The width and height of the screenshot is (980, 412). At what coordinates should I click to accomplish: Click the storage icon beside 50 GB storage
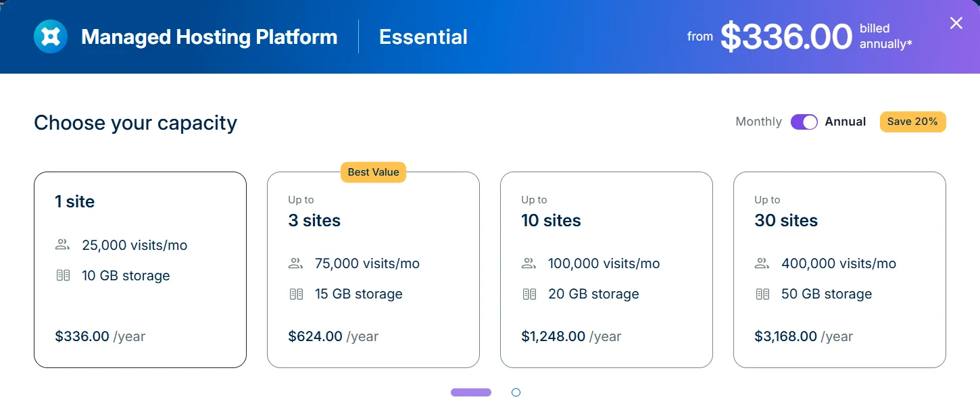(x=762, y=294)
